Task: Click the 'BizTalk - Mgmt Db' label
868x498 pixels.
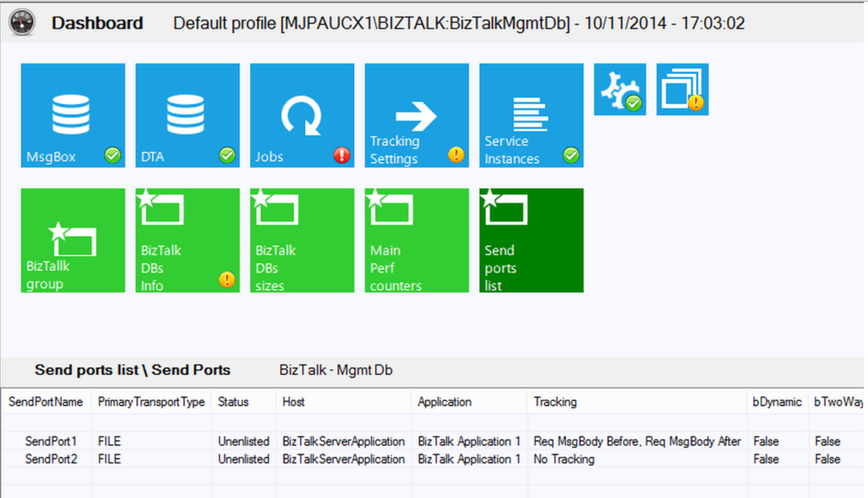Action: [336, 370]
